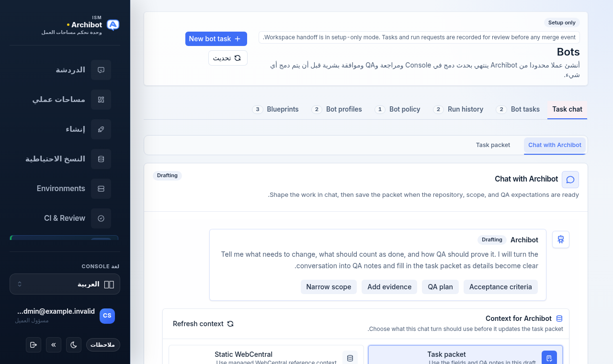
Task: Click مساحات عملي sidebar label
Action: coord(58,100)
